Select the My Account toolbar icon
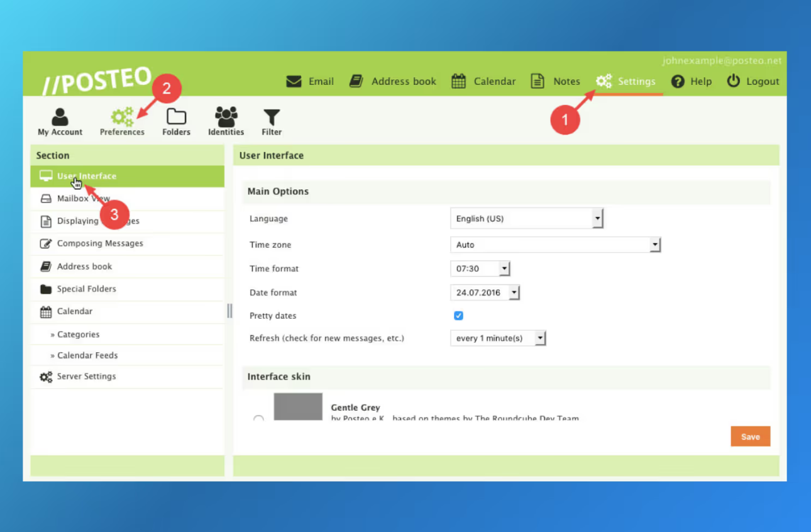The image size is (811, 532). pyautogui.click(x=60, y=121)
